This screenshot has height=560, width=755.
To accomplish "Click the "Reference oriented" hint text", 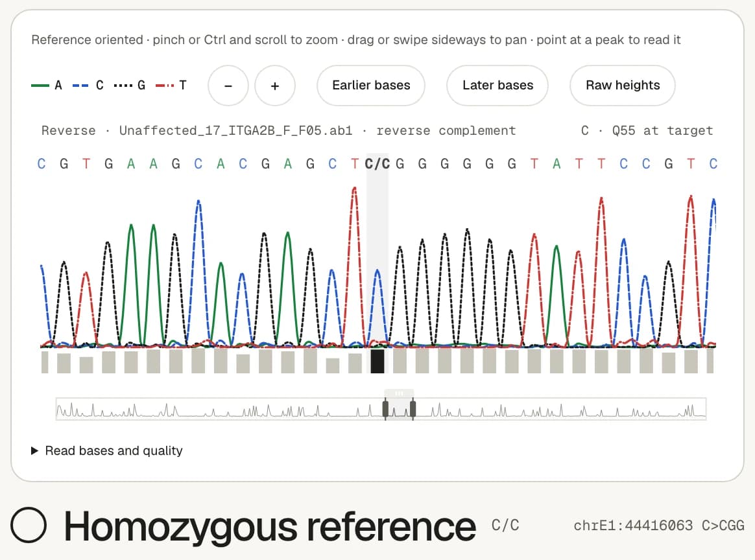I will 87,40.
